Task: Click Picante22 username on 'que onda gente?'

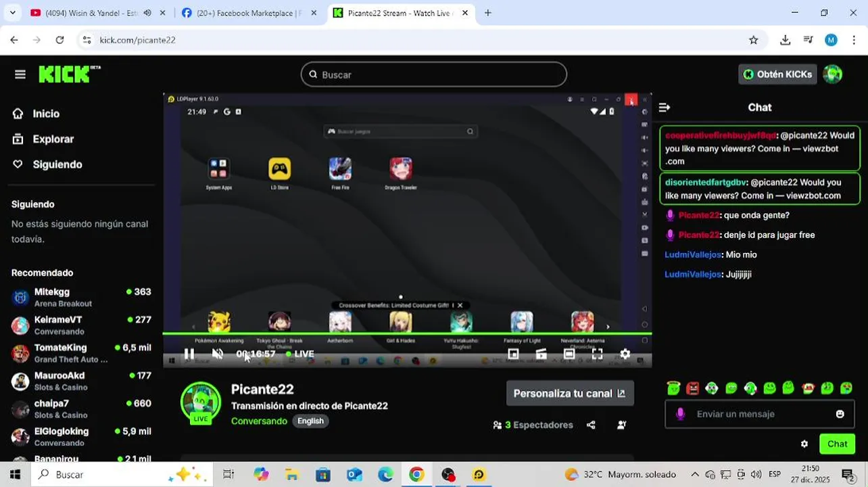Action: [699, 215]
